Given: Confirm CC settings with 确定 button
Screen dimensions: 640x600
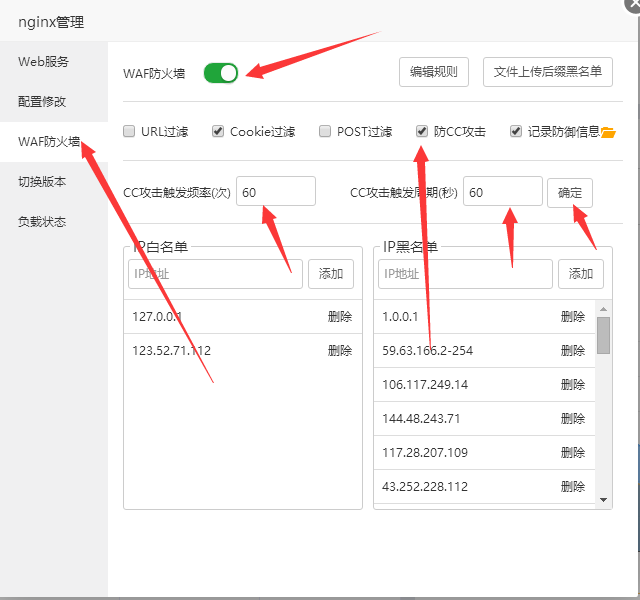Looking at the screenshot, I should [x=570, y=193].
